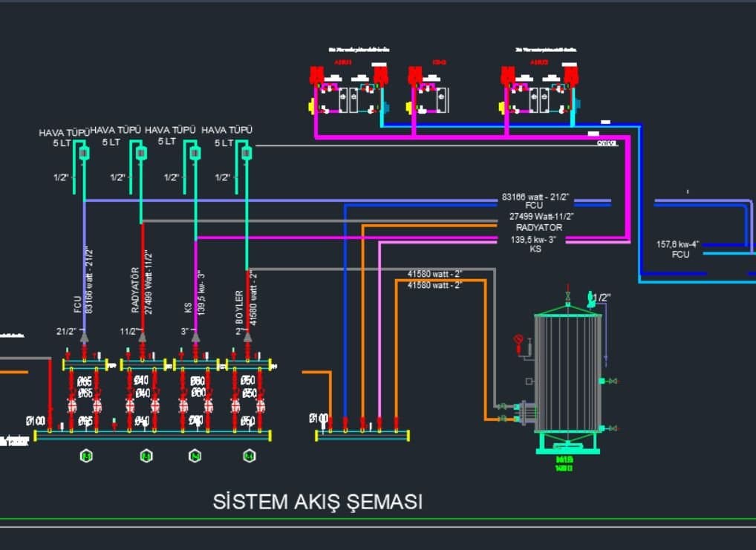Image resolution: width=756 pixels, height=550 pixels.
Task: Select the SİSTEM AKIŞ ŞEMASI title text
Action: click(318, 502)
